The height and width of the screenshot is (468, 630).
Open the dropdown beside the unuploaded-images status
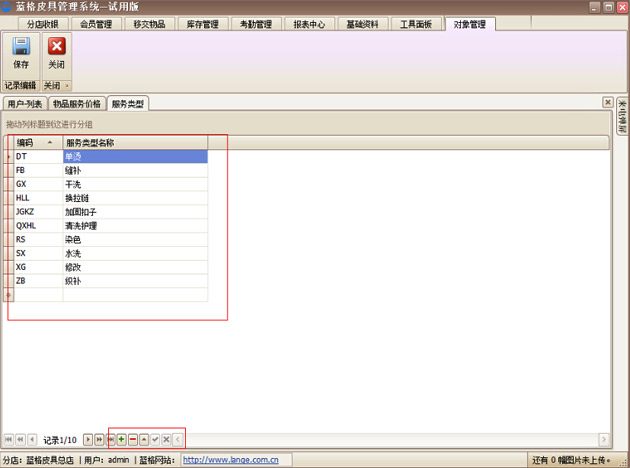[620, 461]
